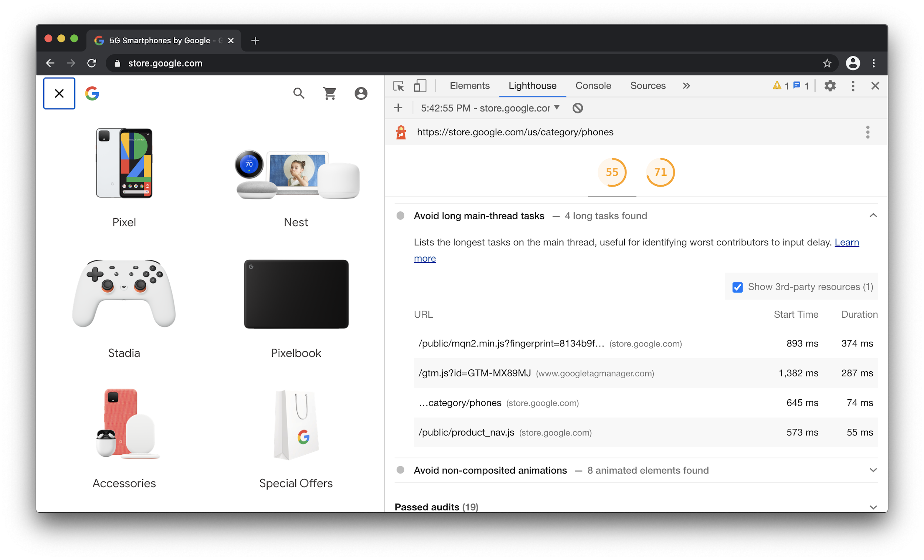Screen dimensions: 924x560
Task: Click the Lighthouse audit score 71
Action: [x=660, y=173]
